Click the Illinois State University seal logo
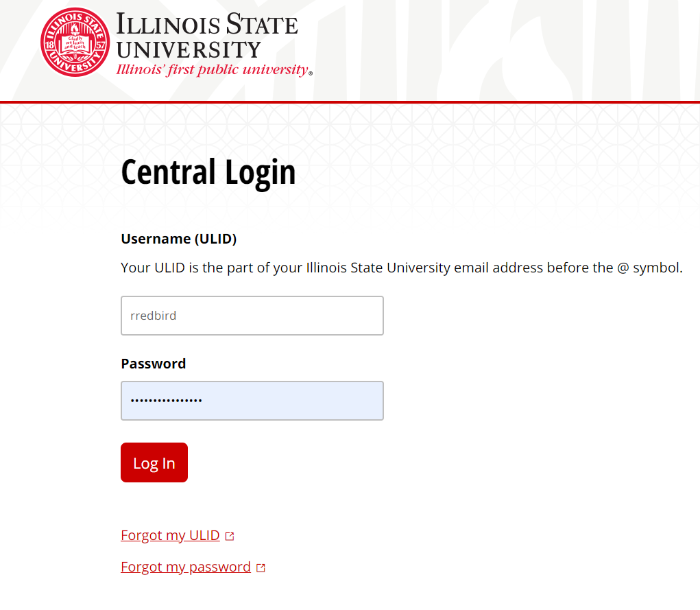 75,43
